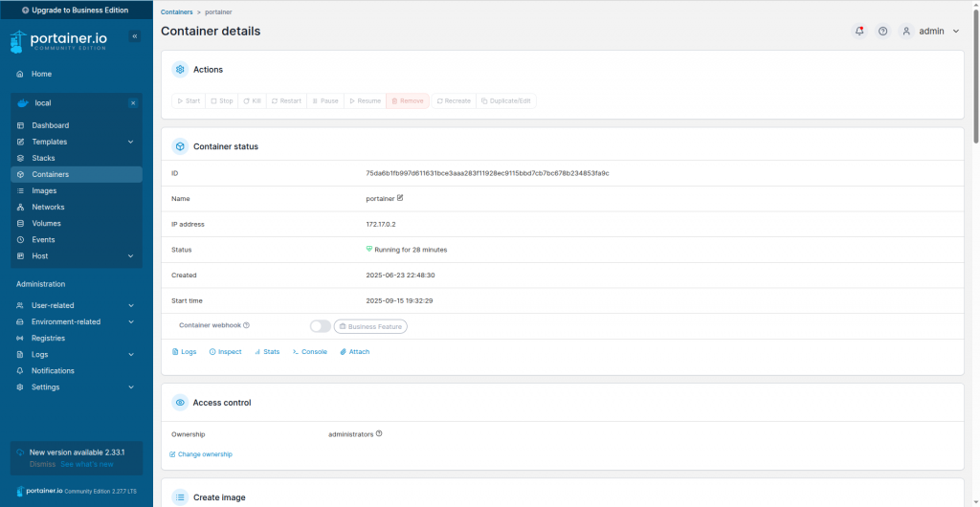Click the container ID hash text

(x=487, y=173)
